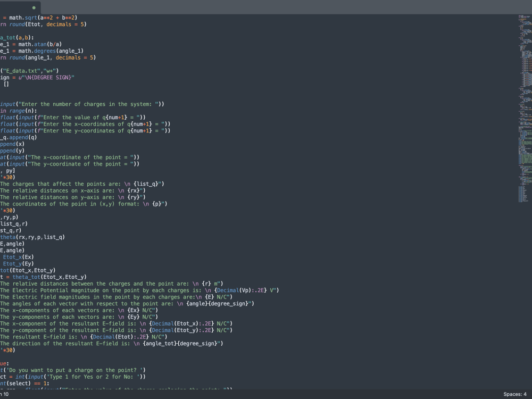Place cursor on the math.sqrt function call
Screen dimensions: 532x399
pyautogui.click(x=25, y=17)
